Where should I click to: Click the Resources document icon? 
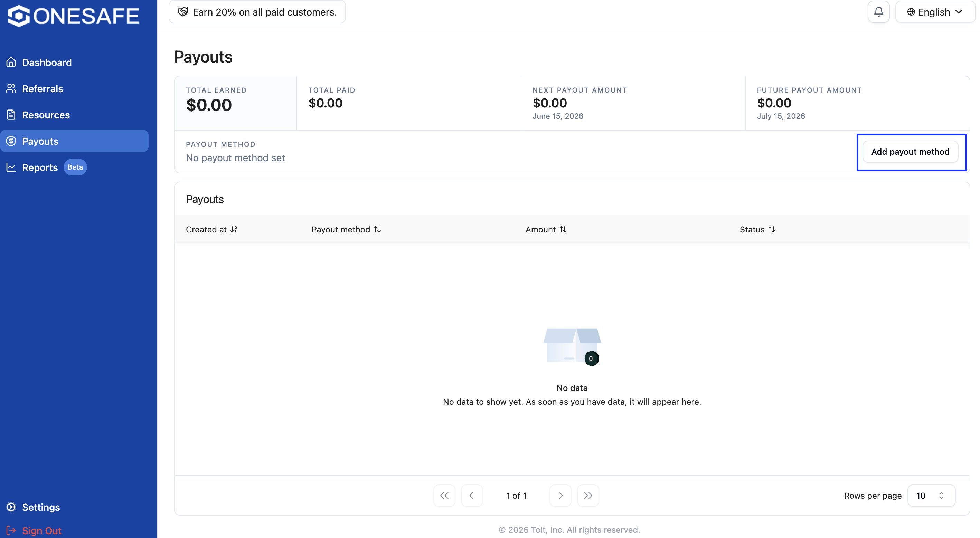[11, 114]
